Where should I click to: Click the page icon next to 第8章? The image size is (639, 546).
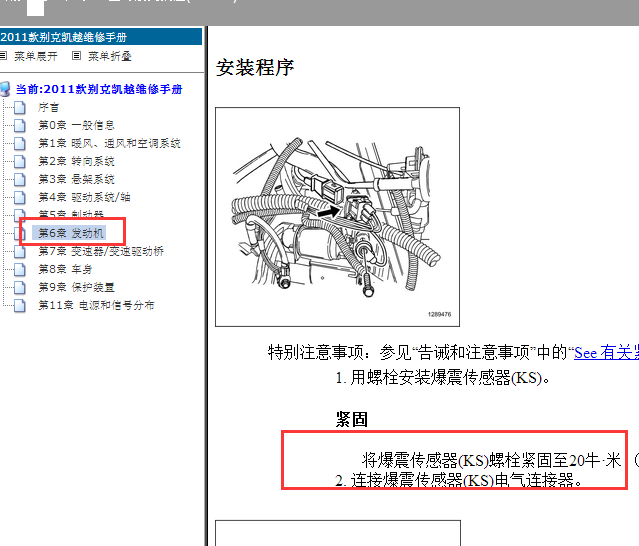pos(20,269)
